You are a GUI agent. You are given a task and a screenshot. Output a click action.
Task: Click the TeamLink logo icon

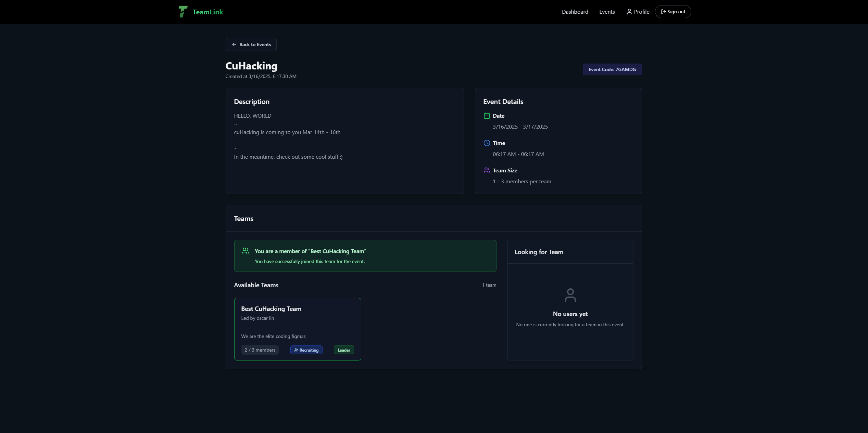[183, 12]
